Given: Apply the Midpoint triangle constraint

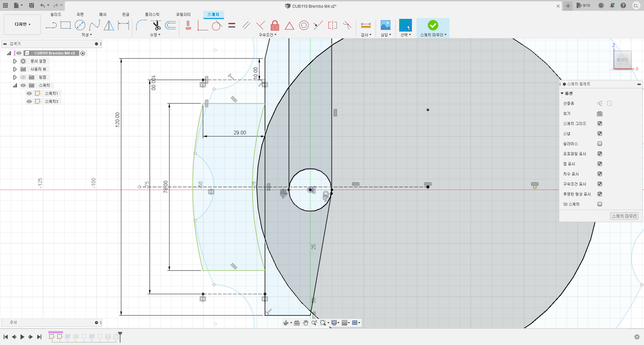Looking at the screenshot, I should tap(289, 25).
